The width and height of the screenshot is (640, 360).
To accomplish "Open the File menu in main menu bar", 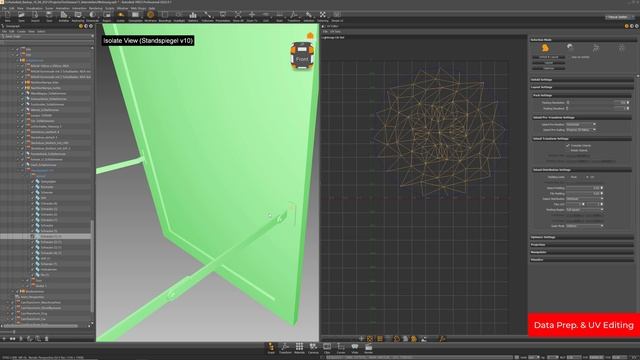I will (x=4, y=8).
